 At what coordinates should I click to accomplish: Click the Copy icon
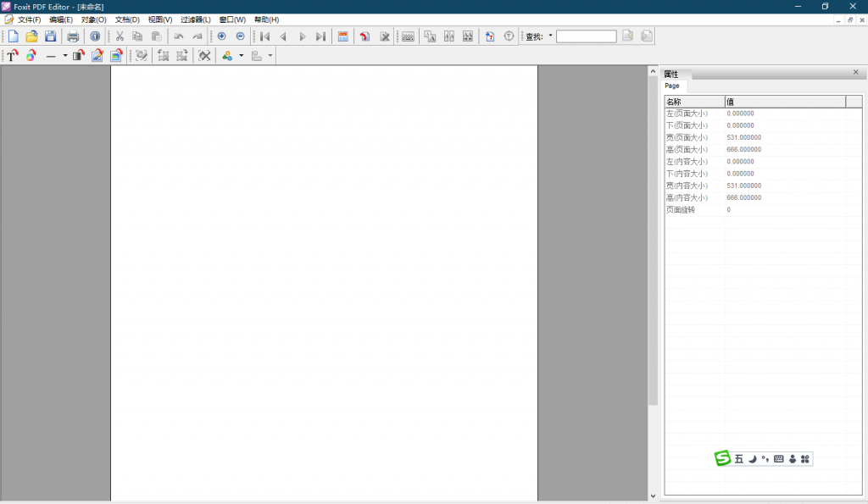point(138,36)
